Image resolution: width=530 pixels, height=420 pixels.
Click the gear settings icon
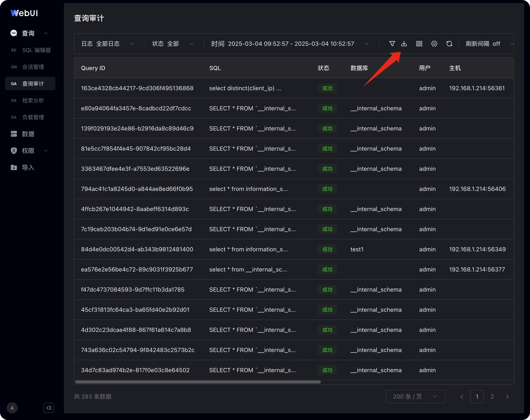pyautogui.click(x=434, y=44)
